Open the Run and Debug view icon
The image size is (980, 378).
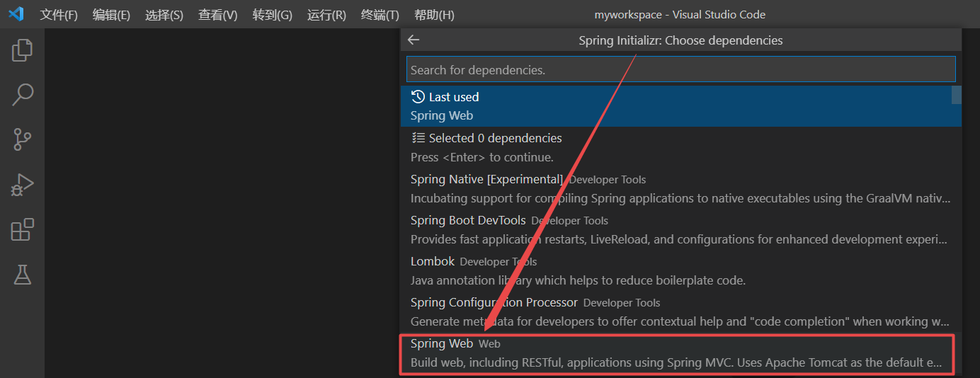tap(22, 184)
